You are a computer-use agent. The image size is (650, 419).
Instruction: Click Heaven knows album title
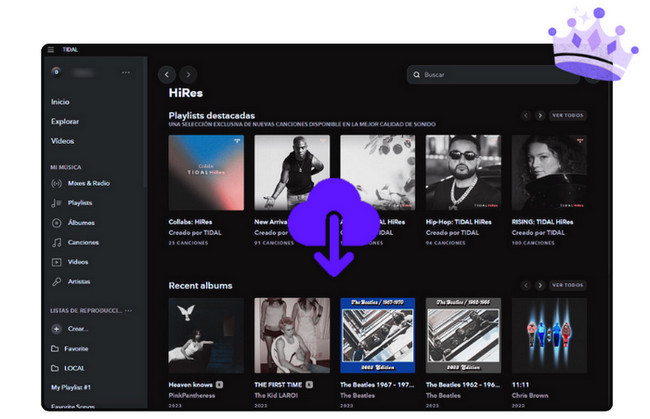tap(190, 385)
